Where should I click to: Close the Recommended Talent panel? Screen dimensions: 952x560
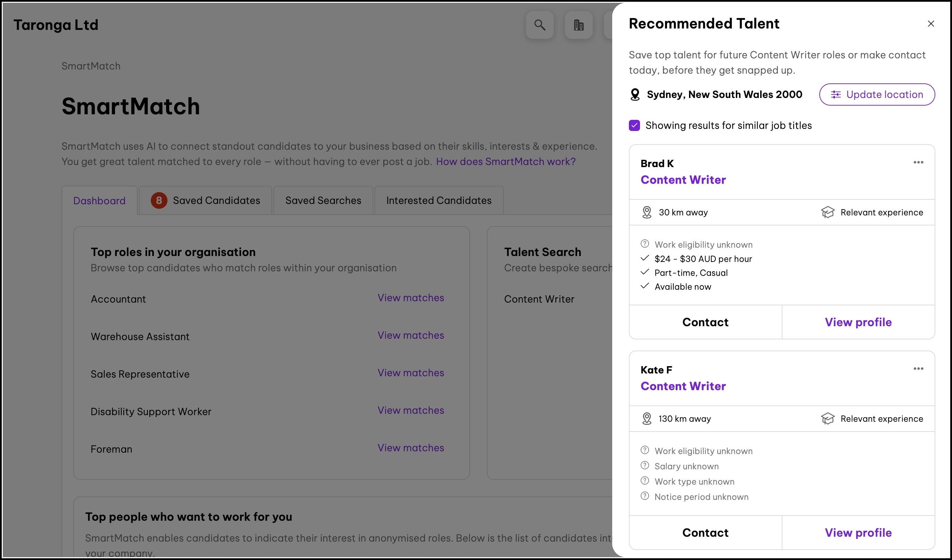pyautogui.click(x=930, y=24)
